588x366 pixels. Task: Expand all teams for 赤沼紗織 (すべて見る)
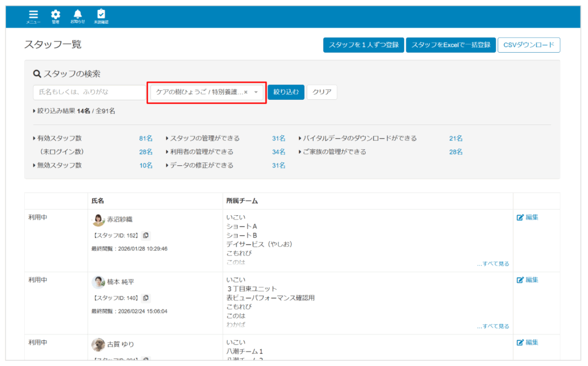click(493, 264)
